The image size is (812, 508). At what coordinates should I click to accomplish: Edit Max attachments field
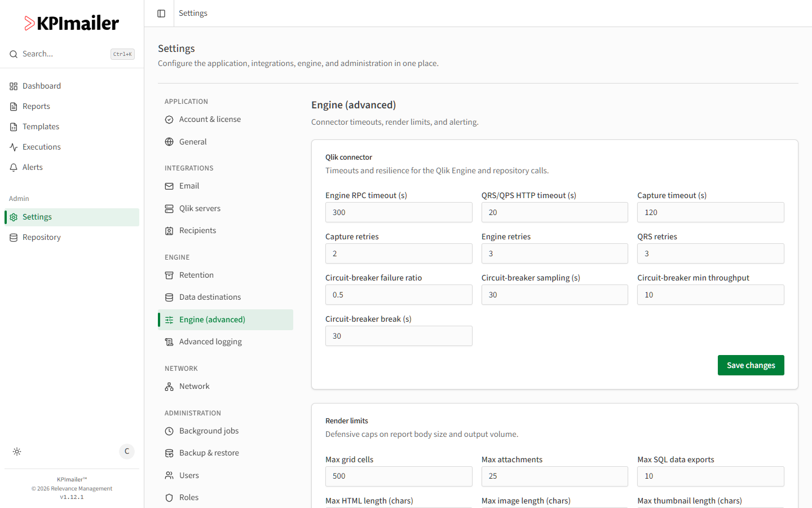coord(554,476)
